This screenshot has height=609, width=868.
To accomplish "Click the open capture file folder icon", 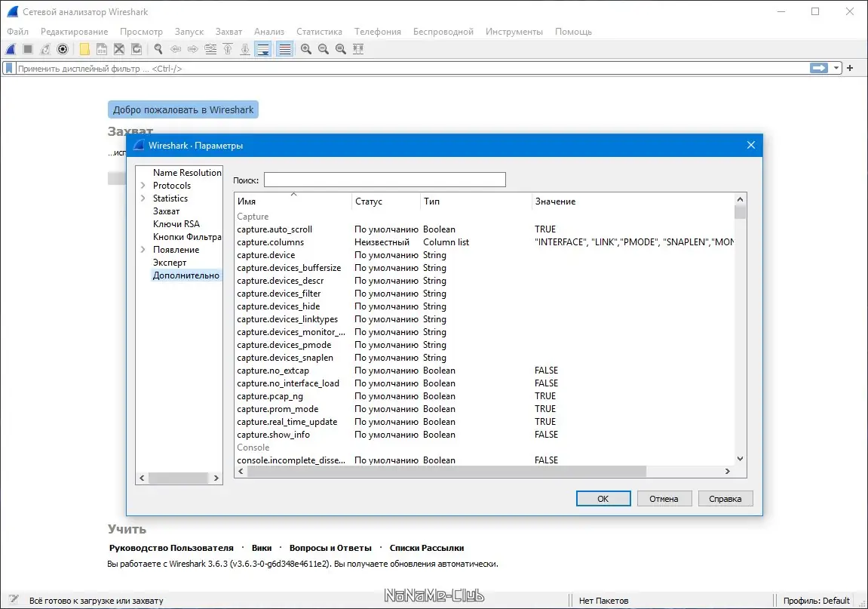I will (x=84, y=49).
